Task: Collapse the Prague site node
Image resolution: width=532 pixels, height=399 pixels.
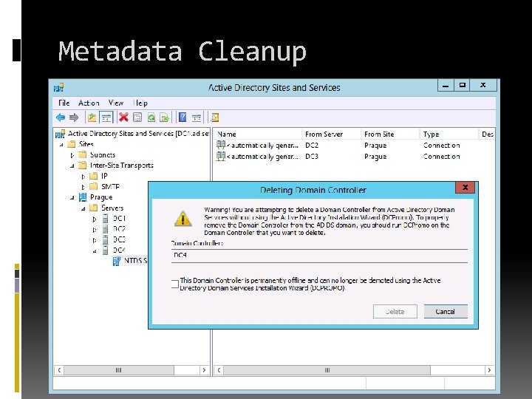Action: [72, 198]
